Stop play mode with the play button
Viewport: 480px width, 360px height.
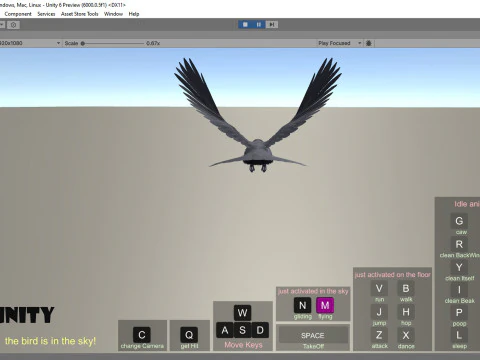[x=245, y=25]
